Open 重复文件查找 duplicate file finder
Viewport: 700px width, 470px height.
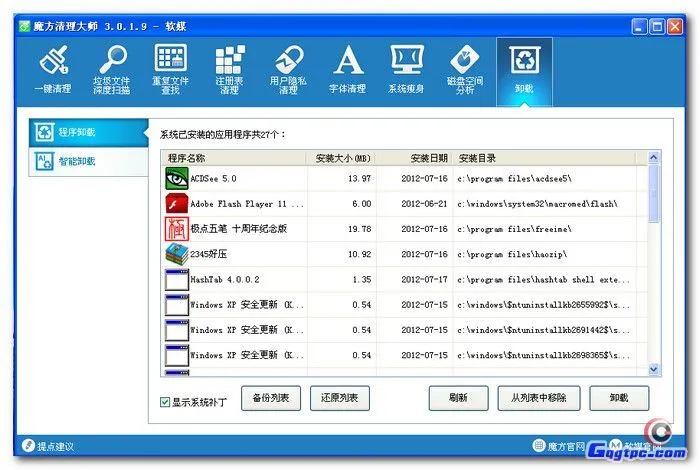(x=170, y=70)
